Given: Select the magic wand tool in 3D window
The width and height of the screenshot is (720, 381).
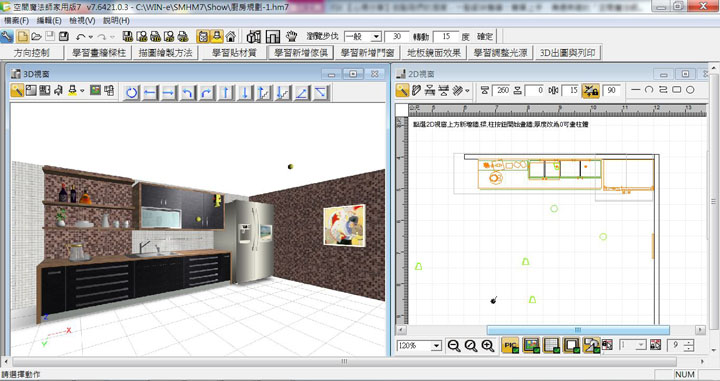Looking at the screenshot, I should tap(17, 90).
